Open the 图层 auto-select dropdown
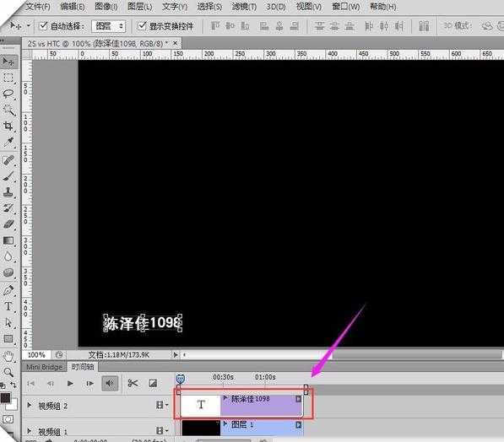Viewport: 504px width, 442px height. point(108,26)
